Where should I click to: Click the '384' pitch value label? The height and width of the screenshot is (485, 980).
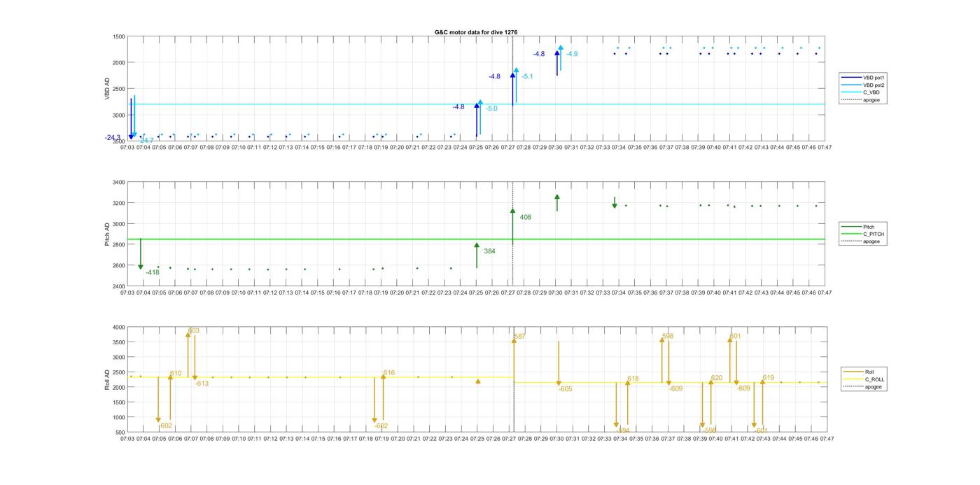(489, 251)
